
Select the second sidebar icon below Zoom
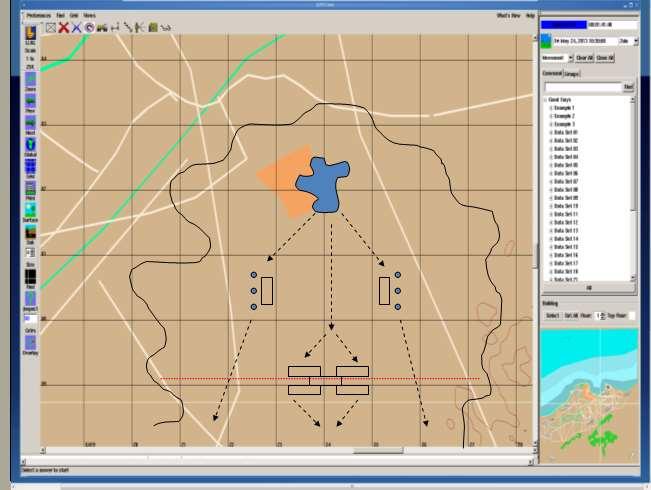pyautogui.click(x=30, y=101)
